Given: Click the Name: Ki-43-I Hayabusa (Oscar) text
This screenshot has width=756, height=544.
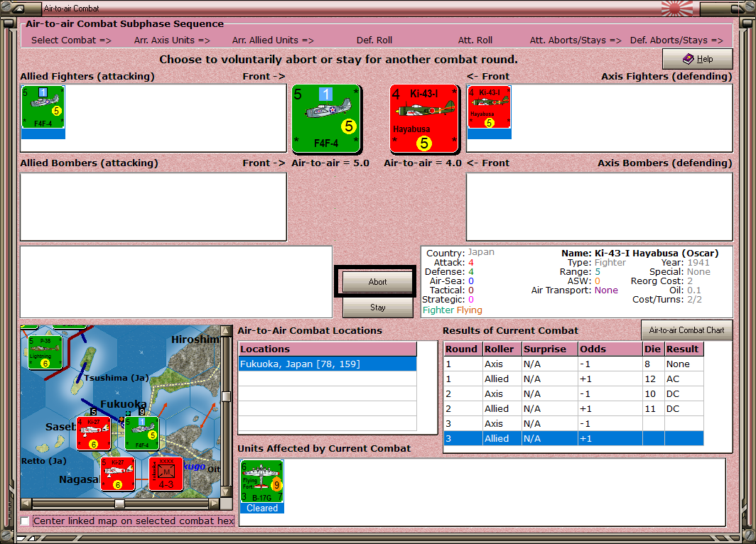Looking at the screenshot, I should click(639, 253).
